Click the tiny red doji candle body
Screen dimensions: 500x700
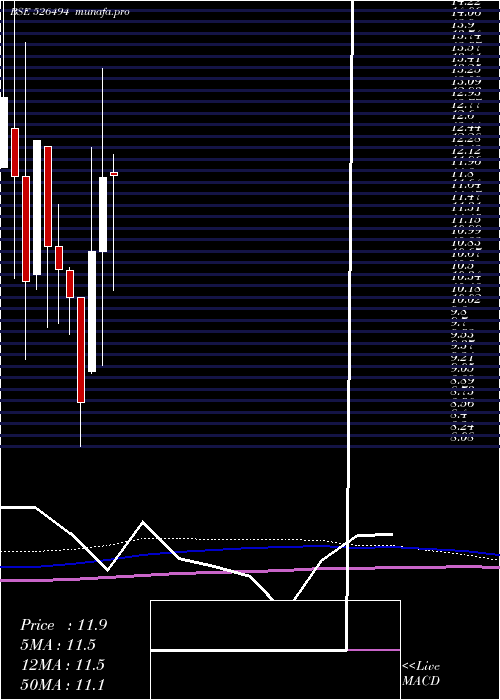[114, 174]
